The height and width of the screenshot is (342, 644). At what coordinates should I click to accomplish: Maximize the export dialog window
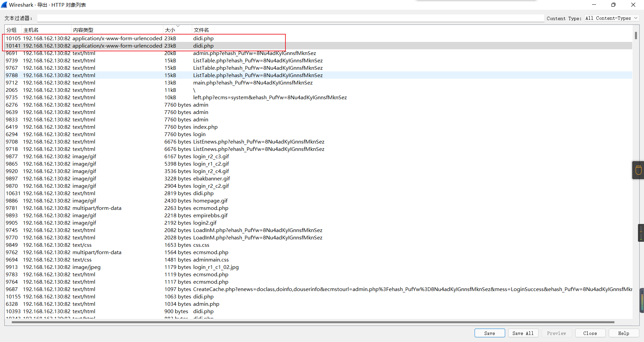(x=613, y=5)
